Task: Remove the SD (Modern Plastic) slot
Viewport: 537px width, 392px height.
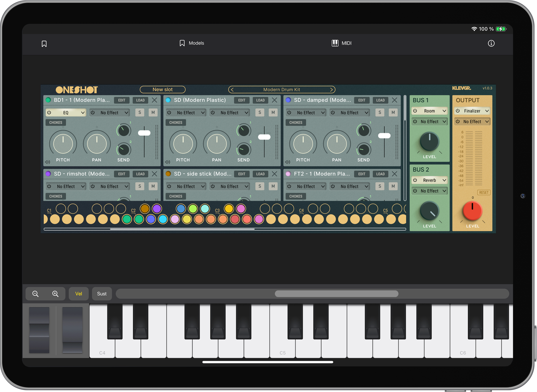Action: pos(275,100)
